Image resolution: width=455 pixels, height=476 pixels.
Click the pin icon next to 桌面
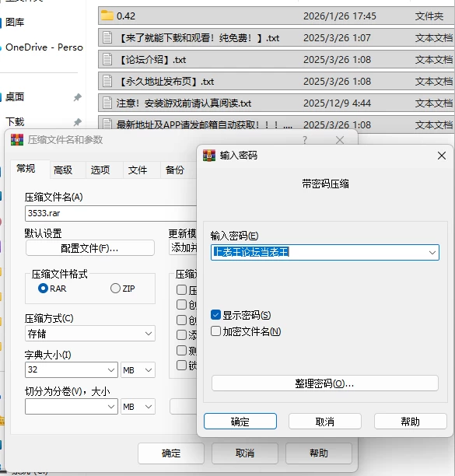point(78,97)
